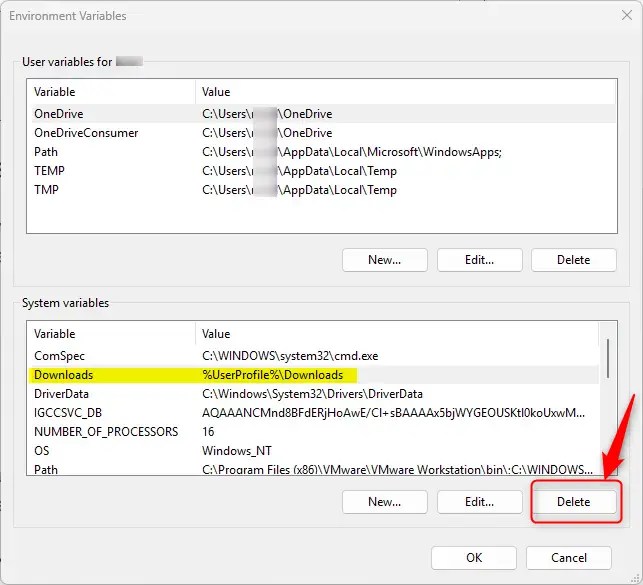The image size is (643, 585).
Task: Create a new system variable
Action: tap(384, 501)
